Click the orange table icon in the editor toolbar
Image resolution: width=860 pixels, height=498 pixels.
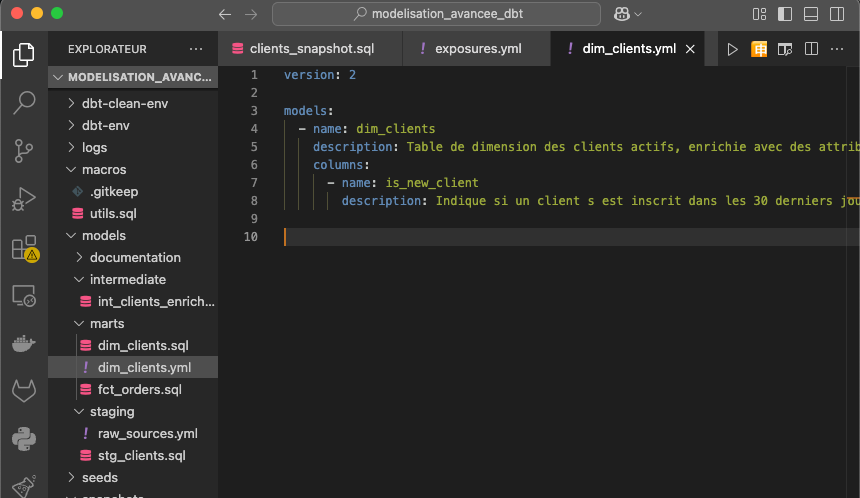pos(759,49)
